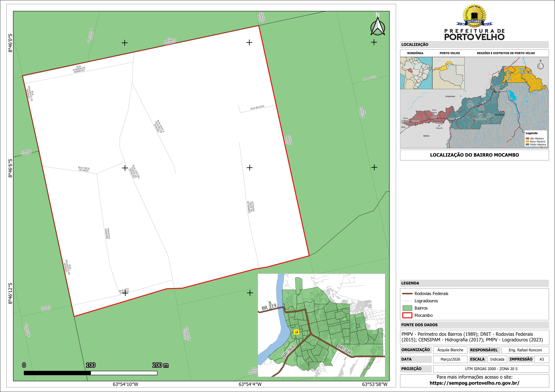555x392 pixels.
Task: Click the green Bairros legend swatch
Action: coord(407,308)
